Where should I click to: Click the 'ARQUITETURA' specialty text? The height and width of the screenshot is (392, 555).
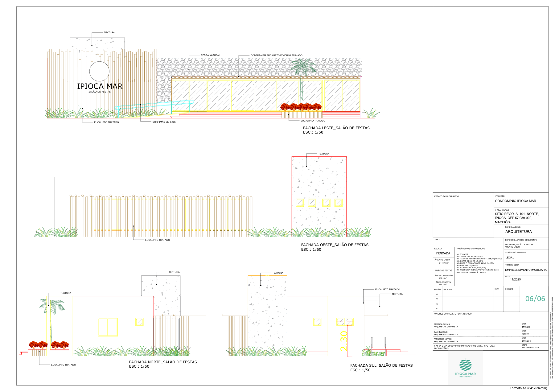tap(519, 232)
